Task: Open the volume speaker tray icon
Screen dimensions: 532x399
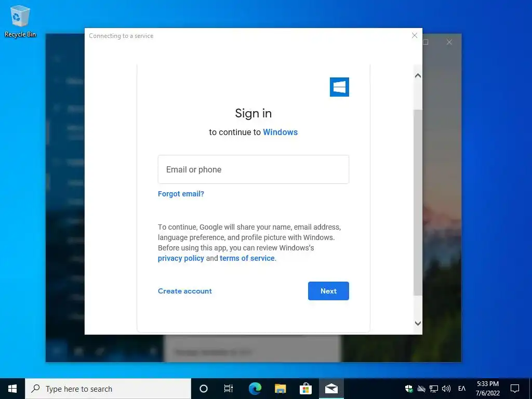Action: click(x=446, y=389)
